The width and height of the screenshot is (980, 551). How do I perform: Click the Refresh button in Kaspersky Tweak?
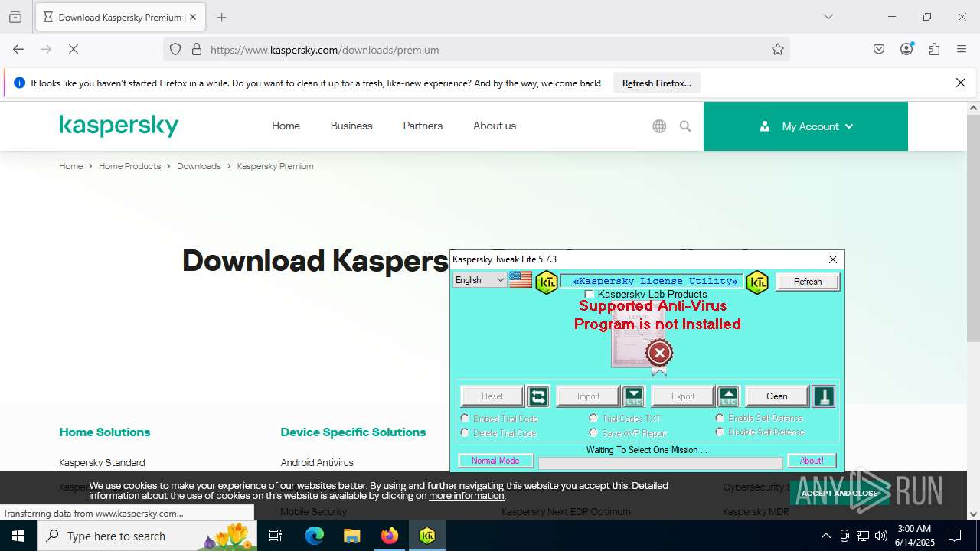(x=807, y=282)
